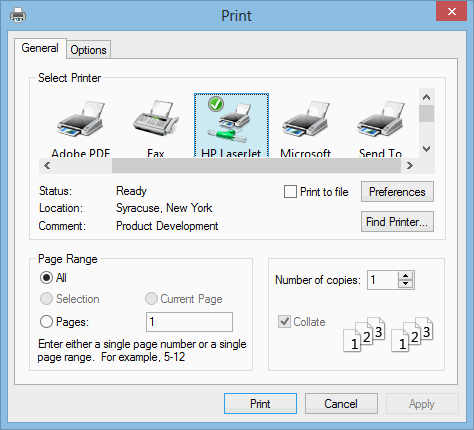474x430 pixels.
Task: Select the Send To printer icon
Action: click(x=381, y=119)
